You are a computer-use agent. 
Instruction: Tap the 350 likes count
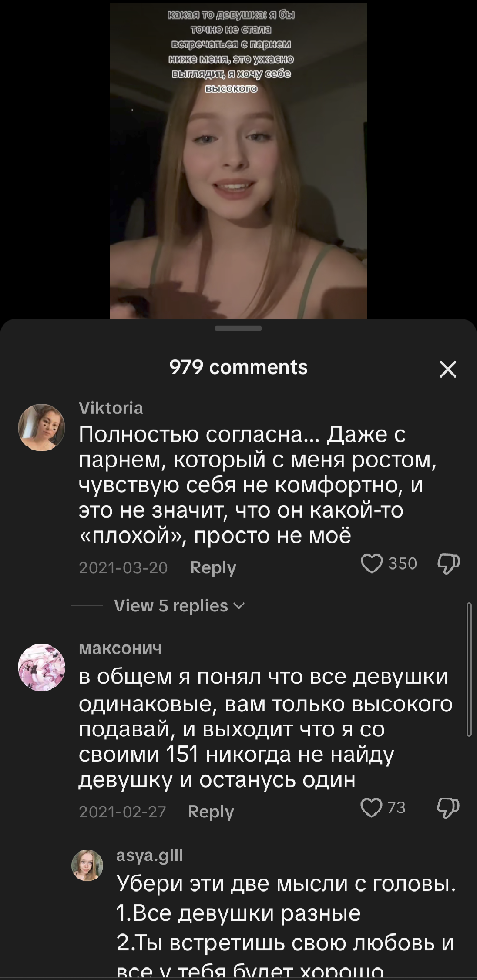click(x=403, y=564)
